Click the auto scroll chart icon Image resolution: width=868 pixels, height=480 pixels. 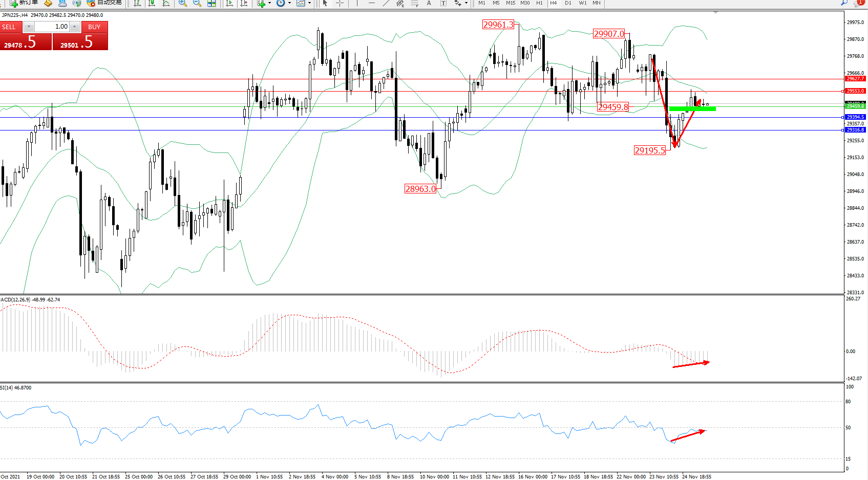229,3
